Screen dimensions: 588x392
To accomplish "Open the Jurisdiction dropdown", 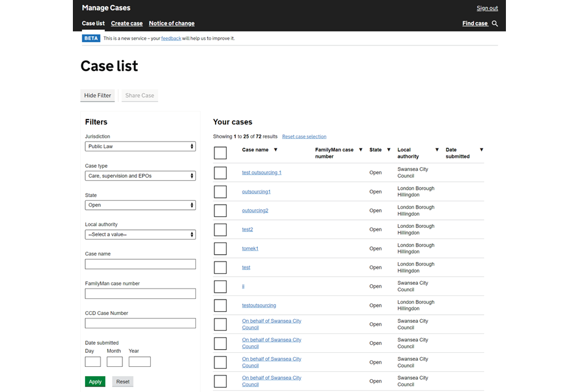I will coord(140,146).
